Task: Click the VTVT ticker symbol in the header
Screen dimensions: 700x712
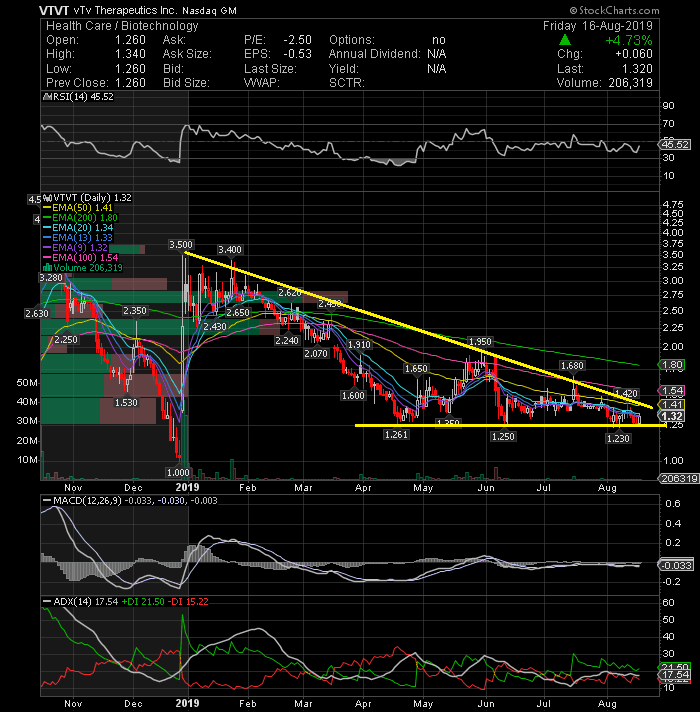Action: click(x=54, y=10)
